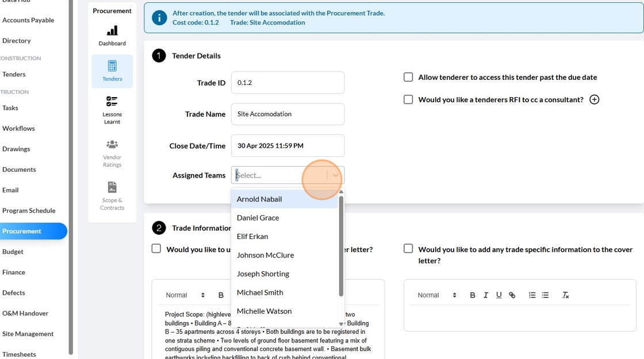Click the Close Date/Time field
This screenshot has width=644, height=359.
pos(287,146)
